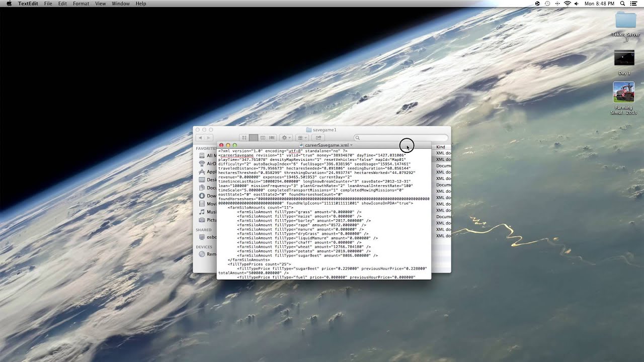
Task: Open the Time Machine status icon
Action: 547,4
